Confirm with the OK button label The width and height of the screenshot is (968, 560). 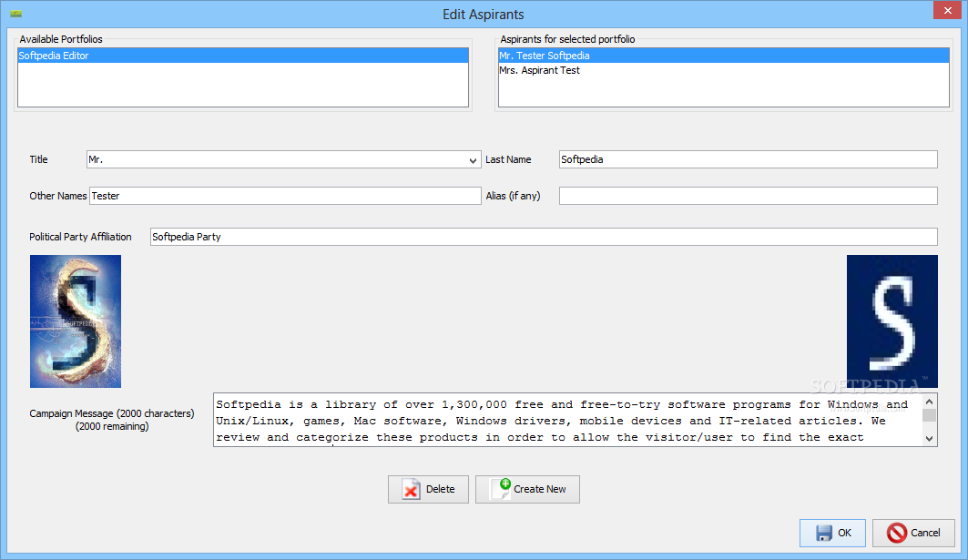[844, 533]
